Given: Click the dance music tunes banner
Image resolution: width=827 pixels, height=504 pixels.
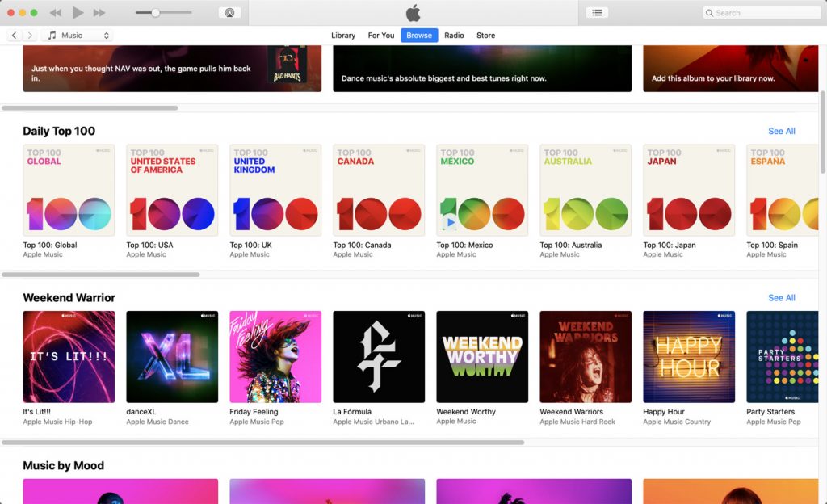Looking at the screenshot, I should pos(482,69).
